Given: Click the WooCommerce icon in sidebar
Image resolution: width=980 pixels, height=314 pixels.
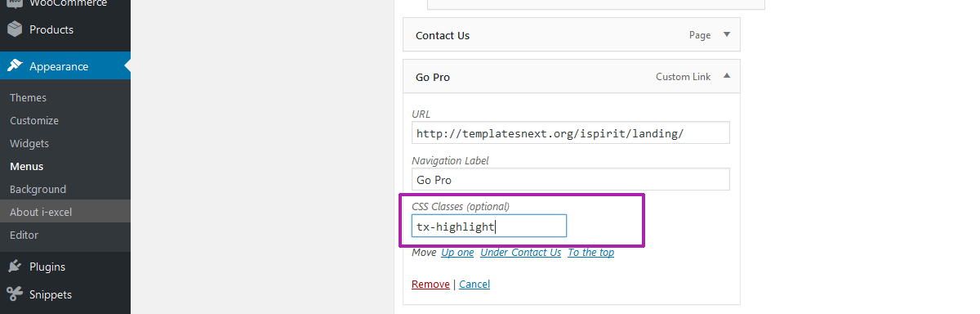Looking at the screenshot, I should (15, 4).
